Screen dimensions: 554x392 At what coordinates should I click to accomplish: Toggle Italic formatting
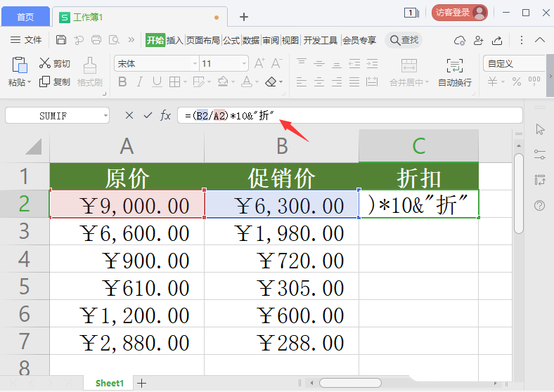coord(140,82)
